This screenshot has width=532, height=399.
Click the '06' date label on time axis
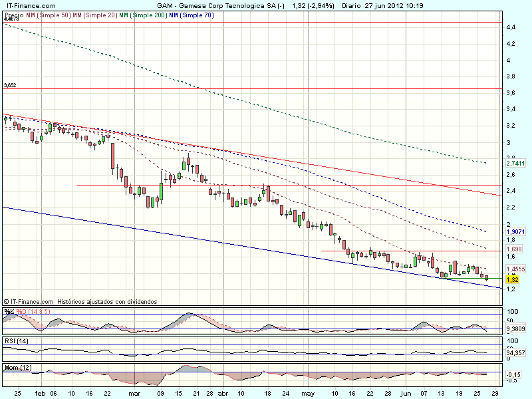click(x=53, y=394)
